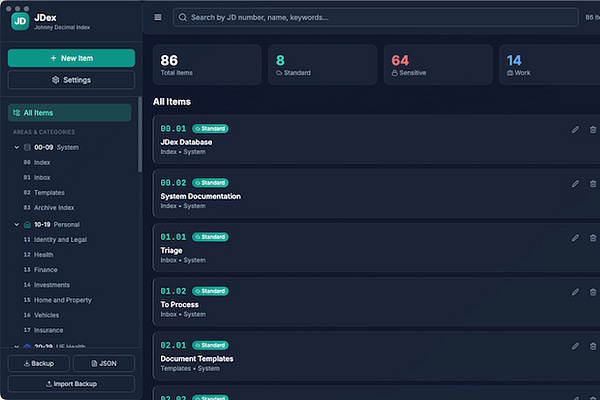
Task: Delete the Triage item with the trash icon
Action: 593,238
